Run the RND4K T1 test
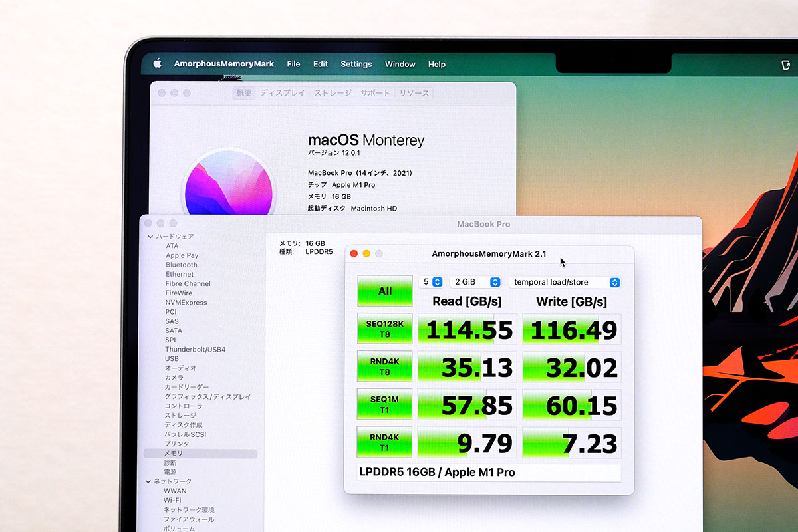This screenshot has width=798, height=532. pos(385,442)
